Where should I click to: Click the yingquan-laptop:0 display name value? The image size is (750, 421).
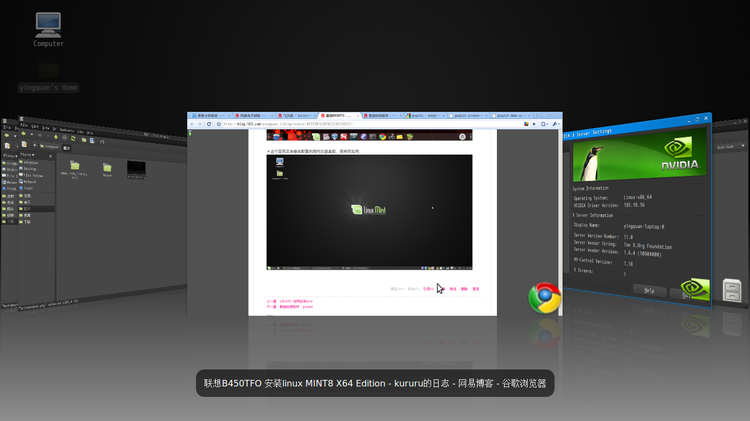coord(643,226)
